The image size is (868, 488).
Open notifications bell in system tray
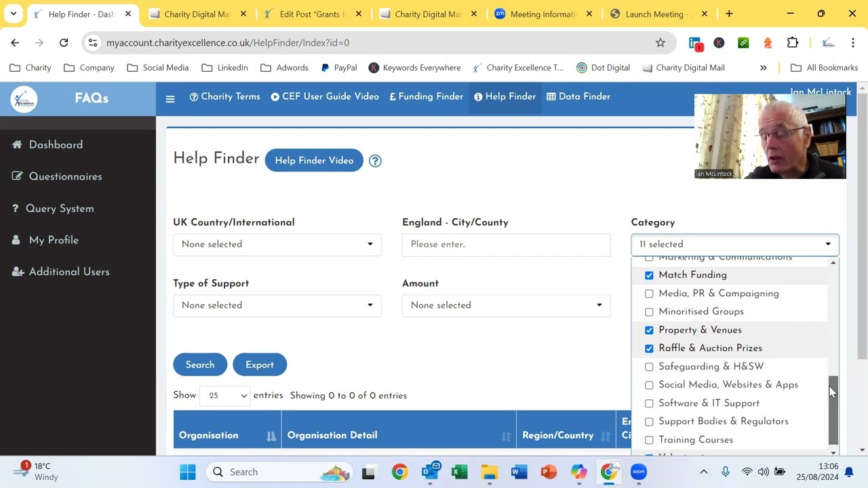pyautogui.click(x=849, y=472)
